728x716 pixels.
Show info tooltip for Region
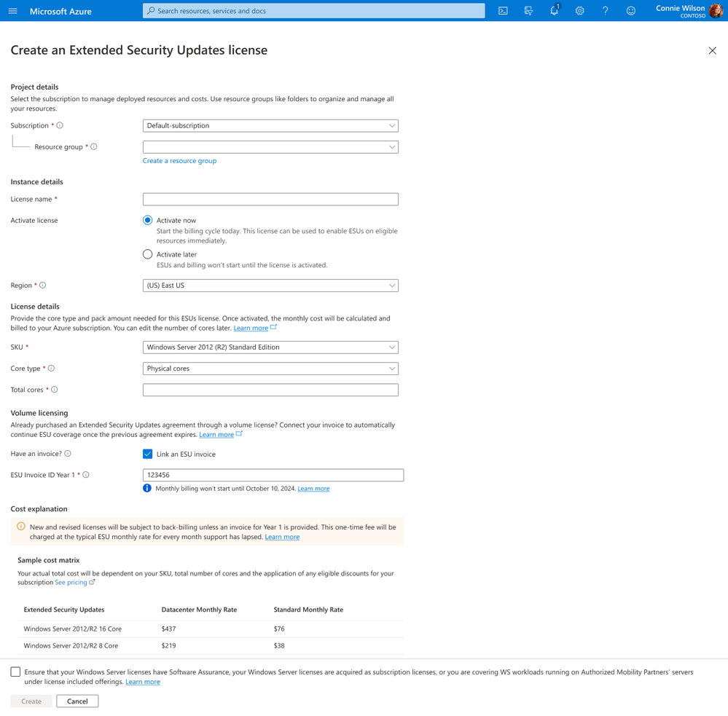[43, 286]
